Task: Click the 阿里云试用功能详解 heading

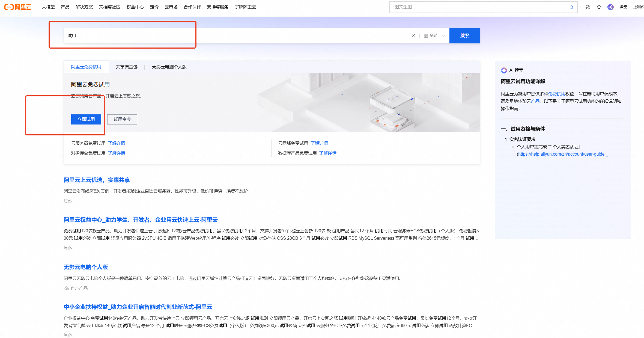Action: pyautogui.click(x=523, y=81)
